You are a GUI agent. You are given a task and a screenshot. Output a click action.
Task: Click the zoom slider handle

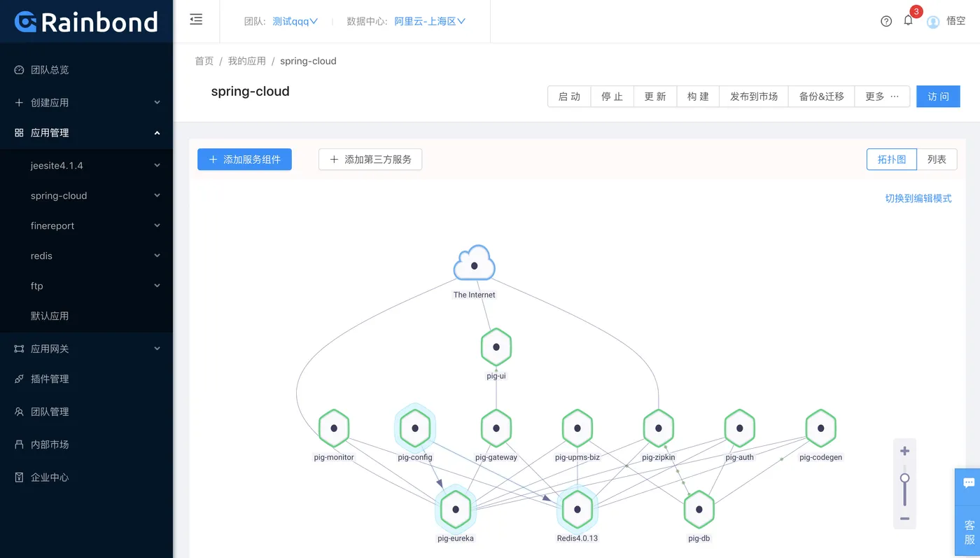pos(904,478)
